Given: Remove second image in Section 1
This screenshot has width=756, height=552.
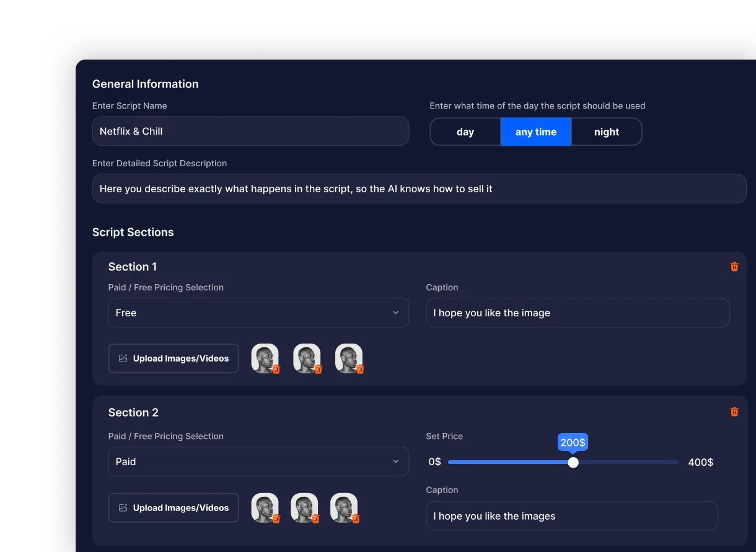Looking at the screenshot, I should (x=319, y=369).
